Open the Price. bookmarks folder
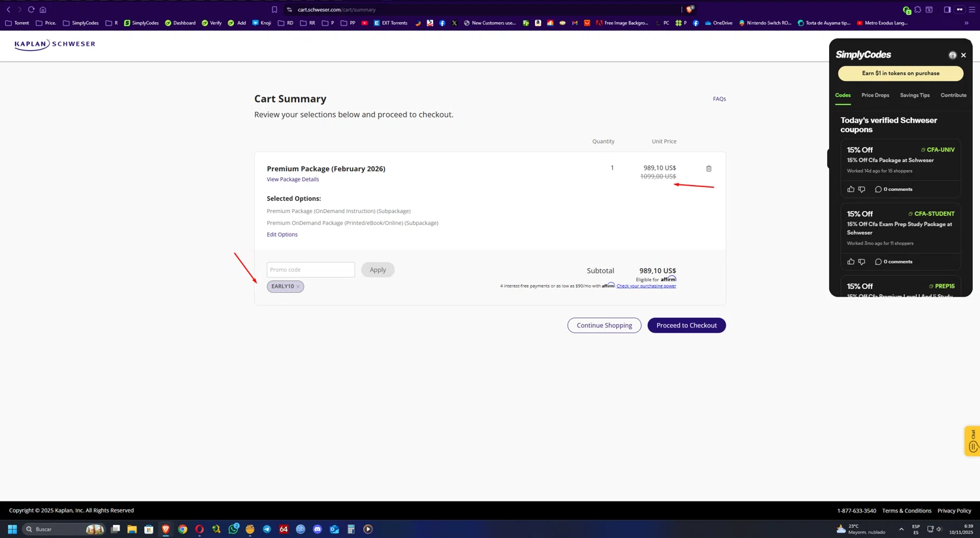The height and width of the screenshot is (538, 980). point(46,23)
